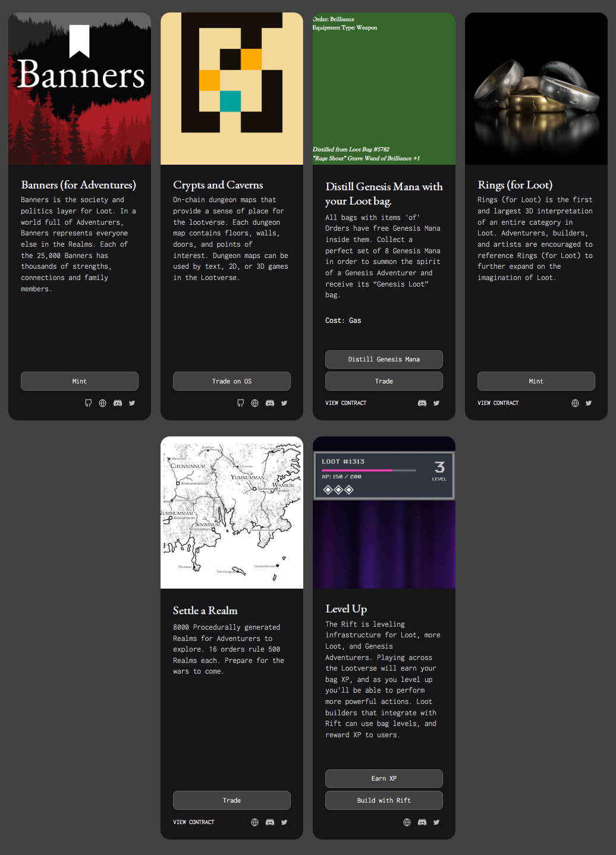Open Twitter icon on Crypts and Caverns card
This screenshot has height=855, width=616.
284,403
